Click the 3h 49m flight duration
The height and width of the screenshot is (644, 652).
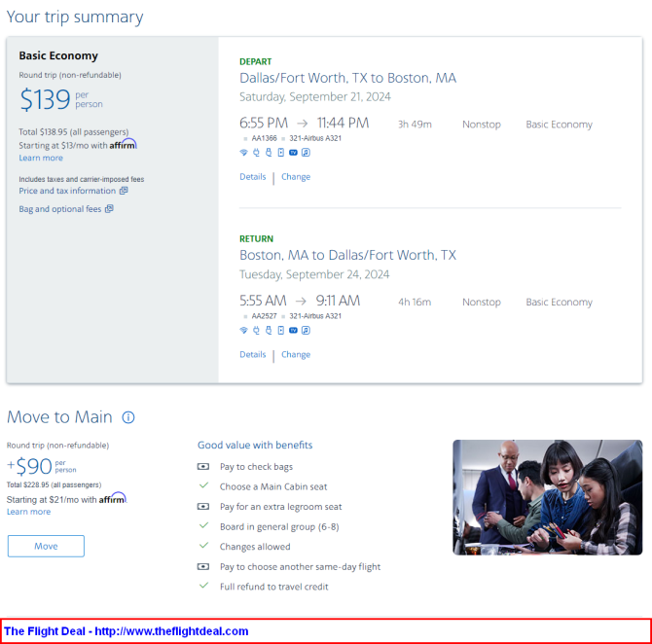point(415,125)
